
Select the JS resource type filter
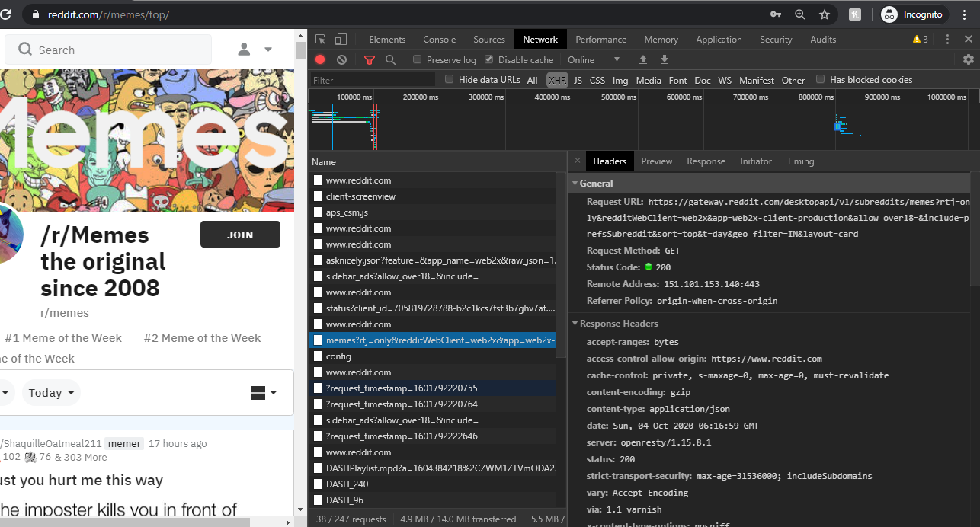tap(578, 80)
